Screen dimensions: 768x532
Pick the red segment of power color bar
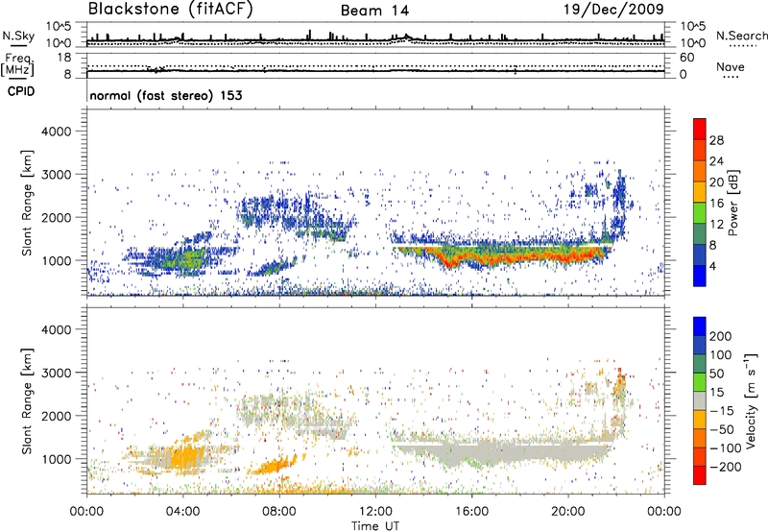(700, 130)
